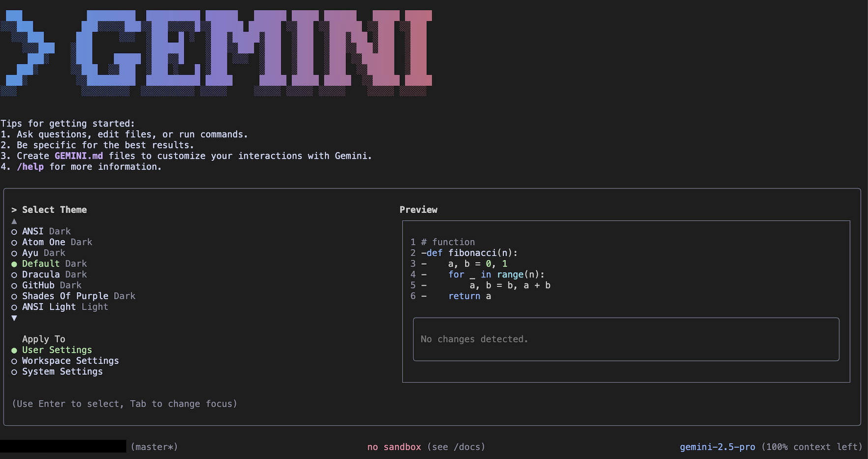
Task: Click the up arrow above theme list
Action: (14, 221)
